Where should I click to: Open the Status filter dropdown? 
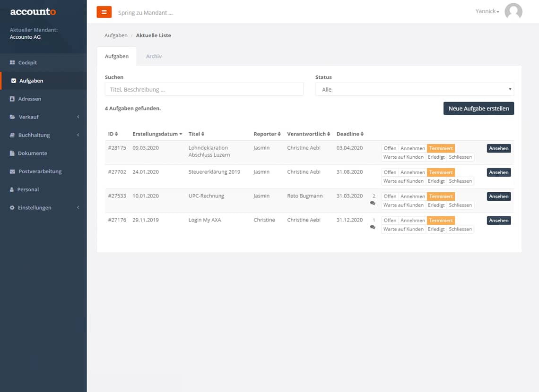(x=415, y=90)
